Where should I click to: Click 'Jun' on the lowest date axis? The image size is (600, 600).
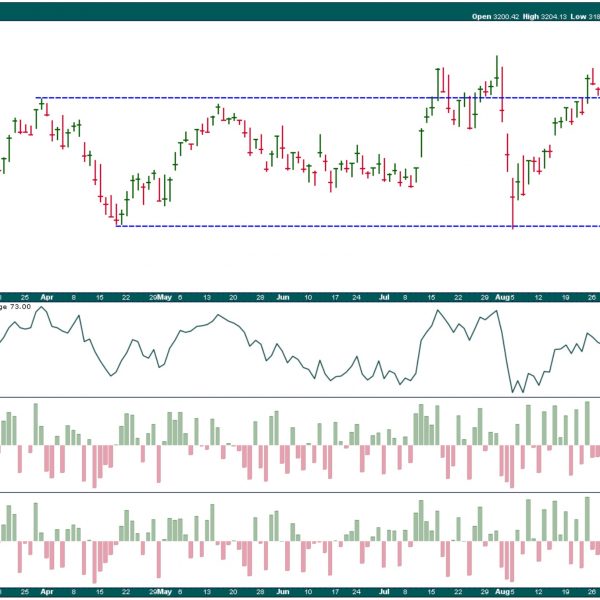point(283,592)
